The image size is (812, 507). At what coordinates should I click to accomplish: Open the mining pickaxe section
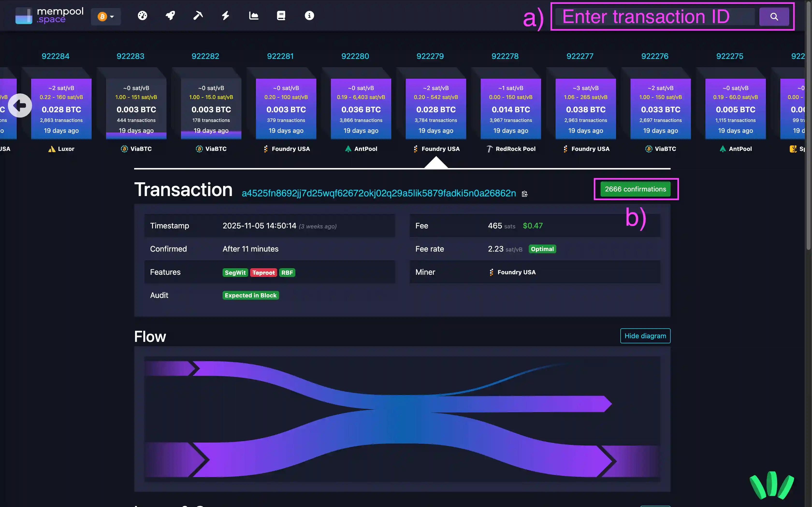point(198,15)
